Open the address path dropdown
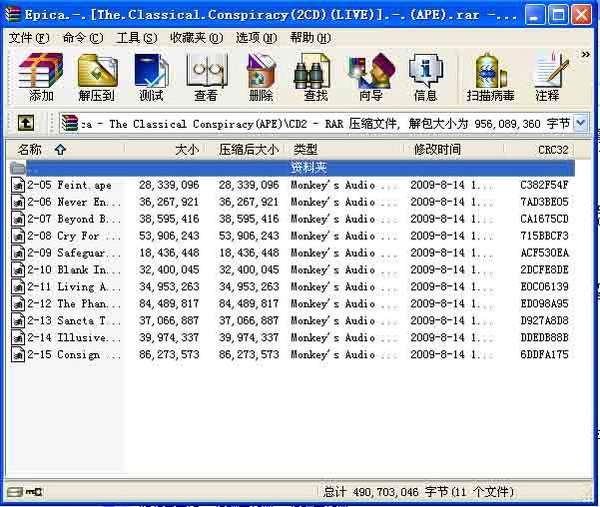 click(581, 124)
